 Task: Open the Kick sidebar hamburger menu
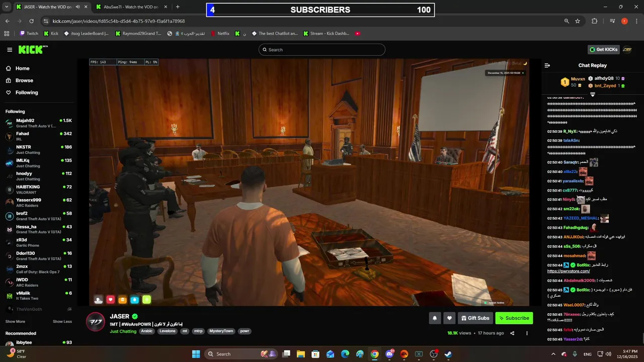click(10, 50)
